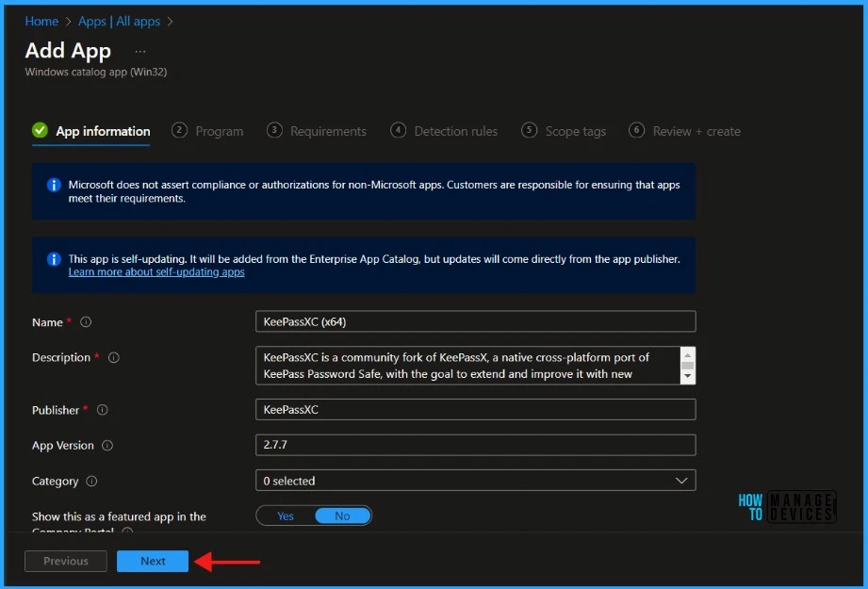Click the Category dropdown chevron arrow

681,481
